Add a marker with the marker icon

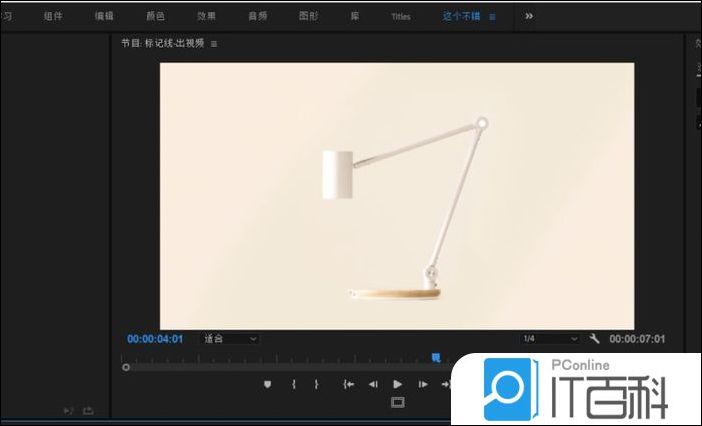267,384
